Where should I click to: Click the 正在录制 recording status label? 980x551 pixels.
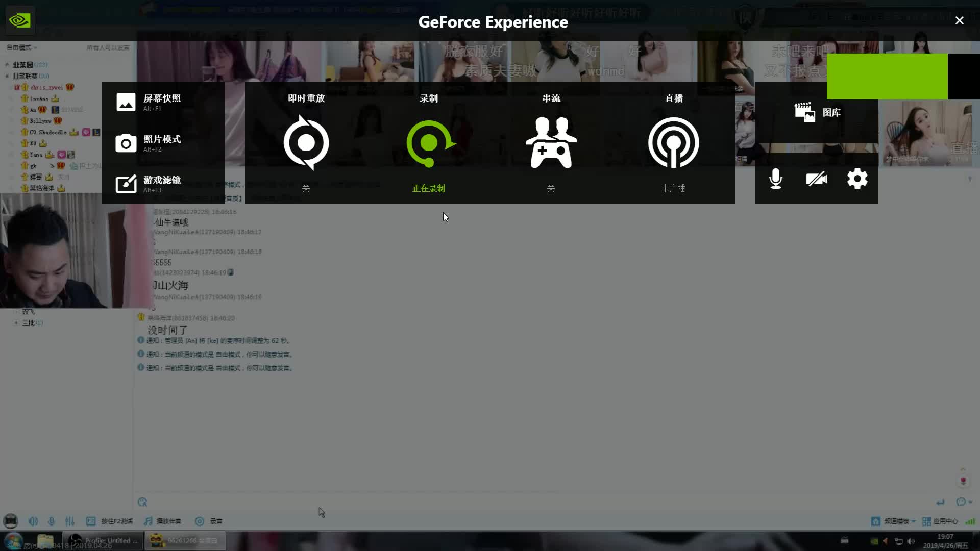tap(429, 188)
